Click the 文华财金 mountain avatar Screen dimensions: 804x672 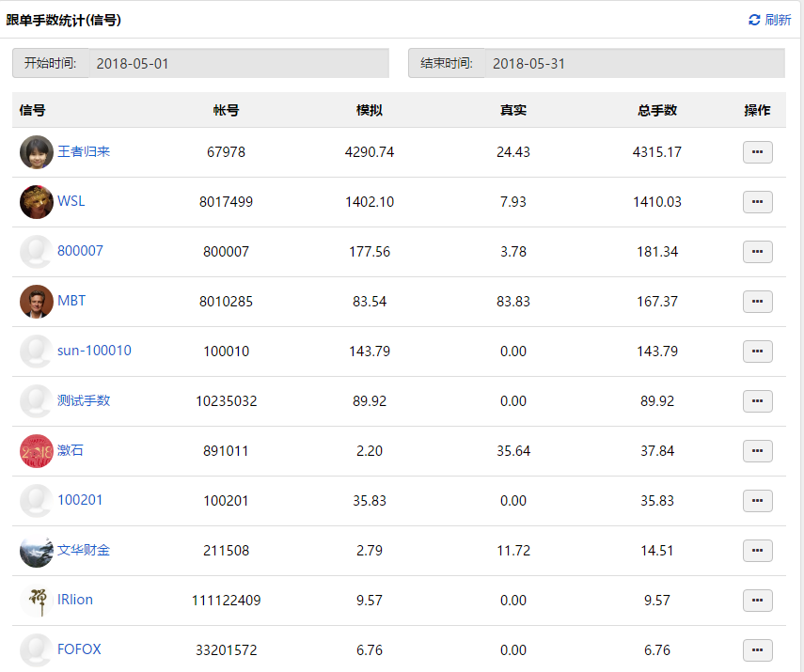(37, 550)
